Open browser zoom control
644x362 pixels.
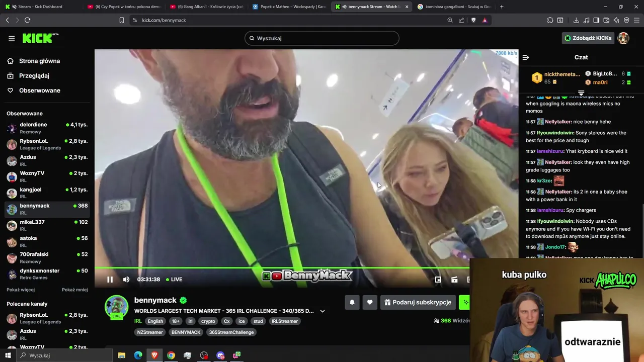point(450,20)
